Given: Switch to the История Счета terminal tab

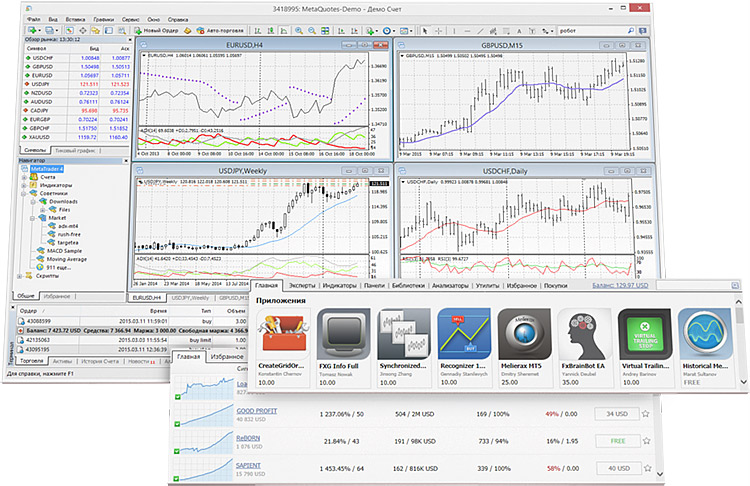Looking at the screenshot, I should coord(99,361).
